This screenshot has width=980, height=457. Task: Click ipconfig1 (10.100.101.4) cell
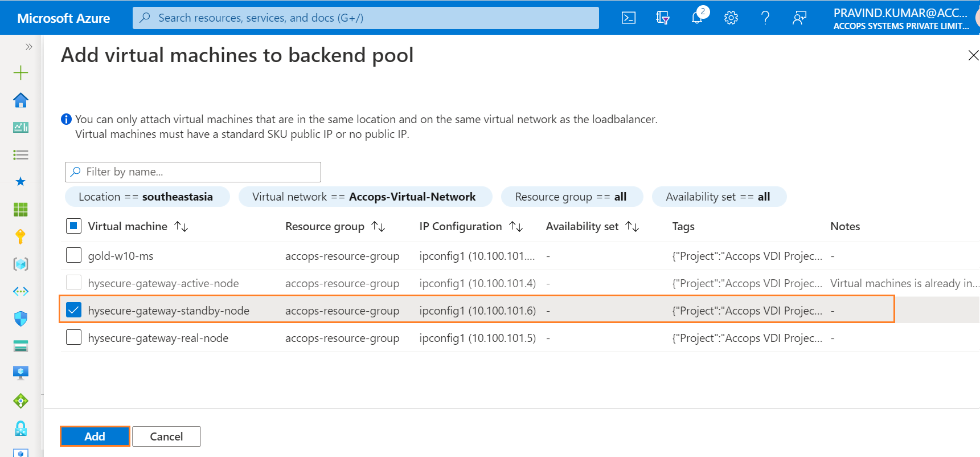pyautogui.click(x=478, y=283)
